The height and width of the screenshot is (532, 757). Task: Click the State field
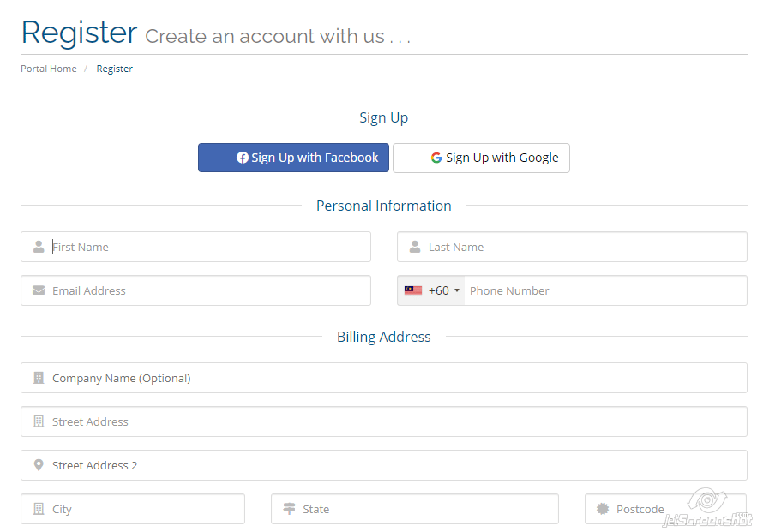415,509
